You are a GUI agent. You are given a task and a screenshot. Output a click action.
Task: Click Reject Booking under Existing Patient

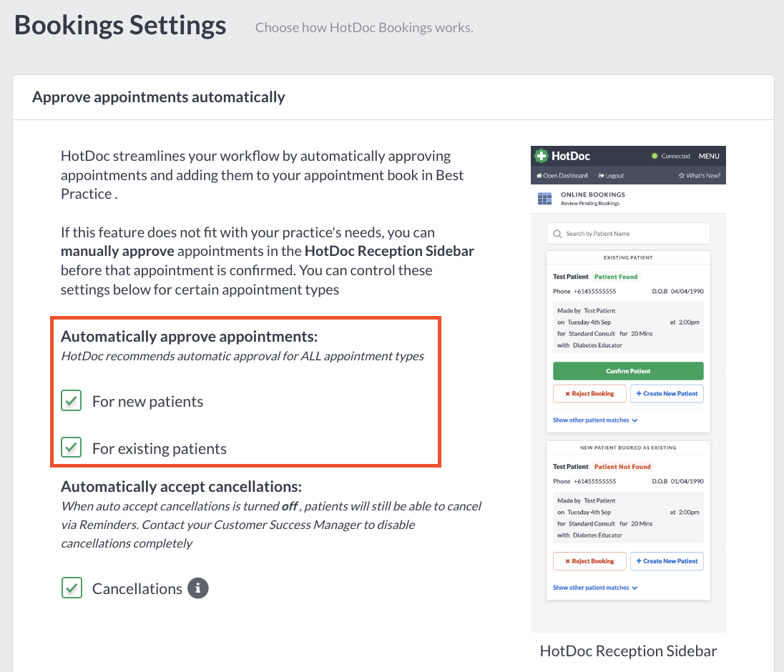(x=589, y=393)
